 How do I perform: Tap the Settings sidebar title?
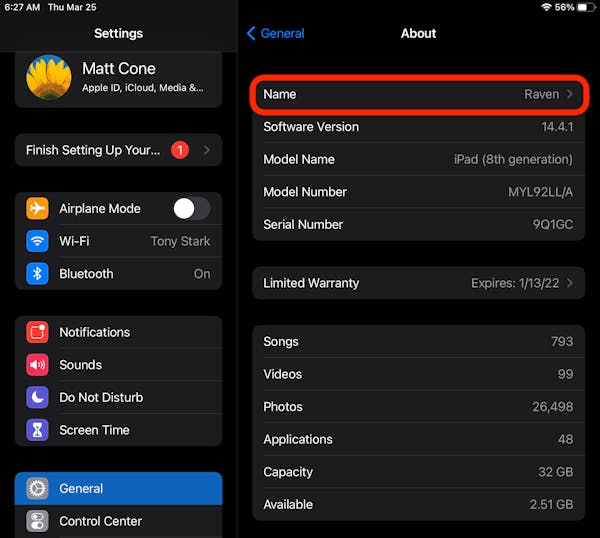pos(119,33)
